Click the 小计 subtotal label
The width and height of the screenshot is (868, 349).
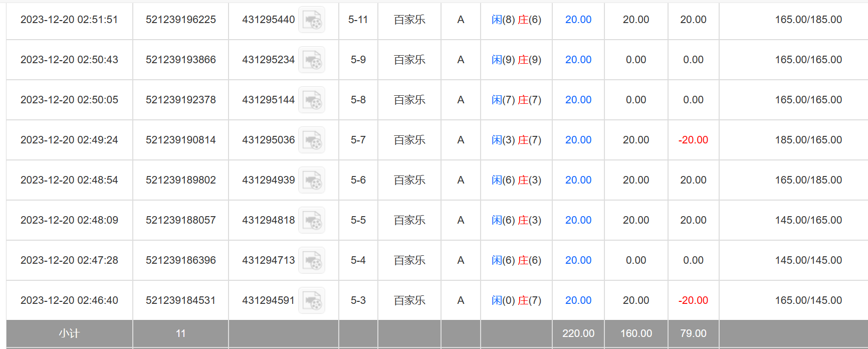(x=69, y=333)
